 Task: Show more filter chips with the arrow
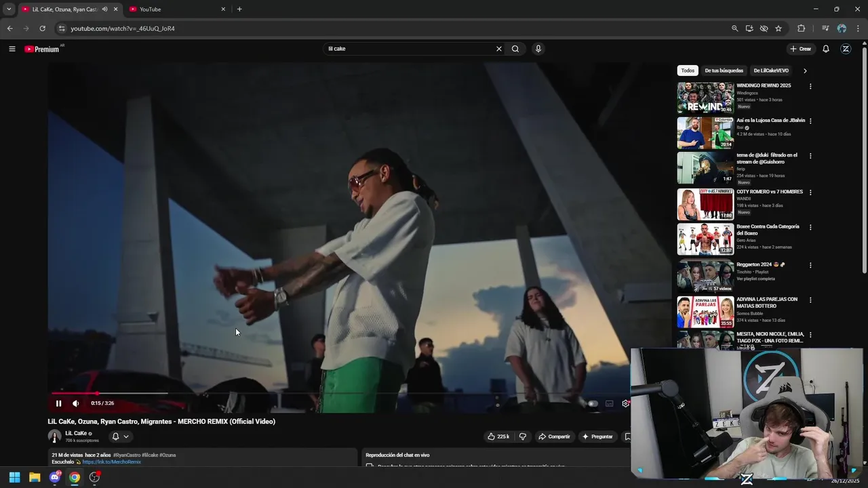(x=805, y=70)
